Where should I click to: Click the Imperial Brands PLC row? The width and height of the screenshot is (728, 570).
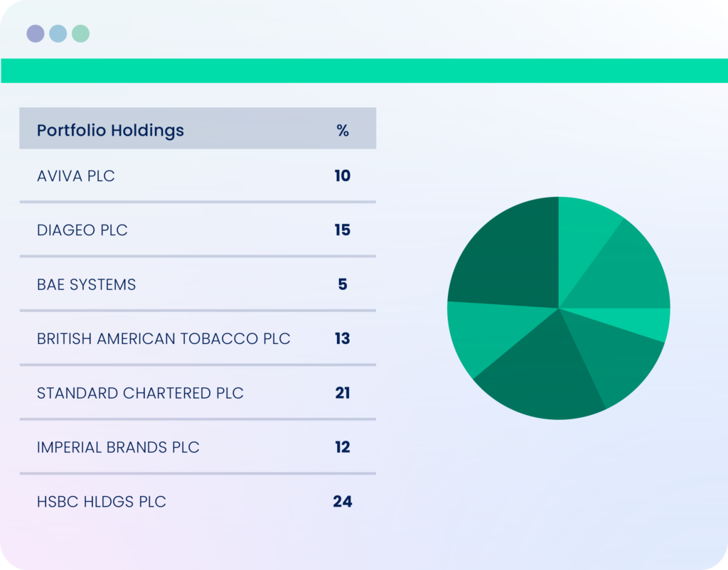point(198,447)
